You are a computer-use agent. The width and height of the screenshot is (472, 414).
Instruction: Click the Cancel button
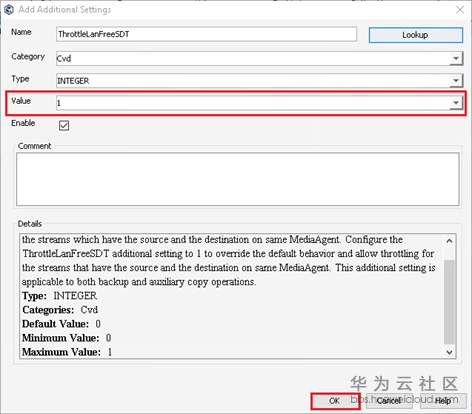pos(388,401)
